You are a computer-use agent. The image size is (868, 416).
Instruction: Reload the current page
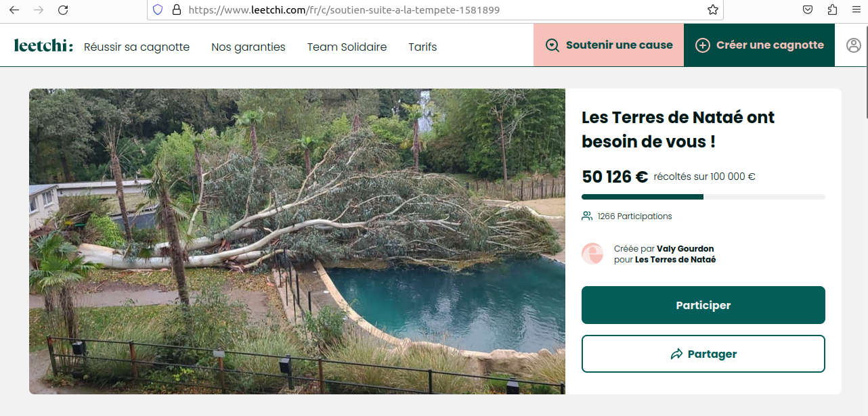coord(63,10)
